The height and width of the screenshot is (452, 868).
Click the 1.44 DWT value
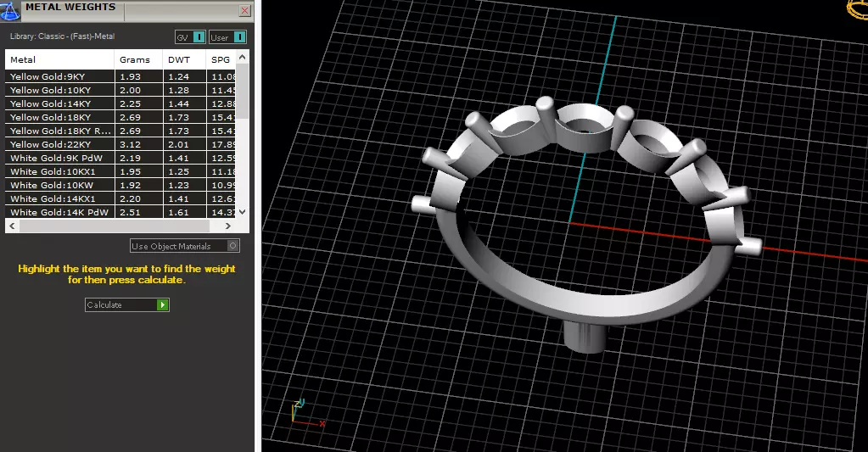179,104
